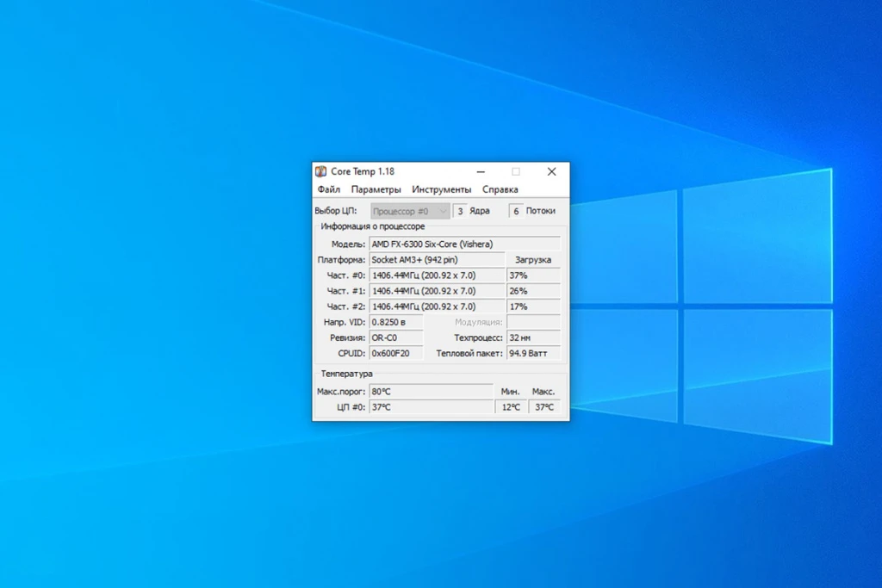
Task: Open the Справка menu
Action: (x=500, y=189)
